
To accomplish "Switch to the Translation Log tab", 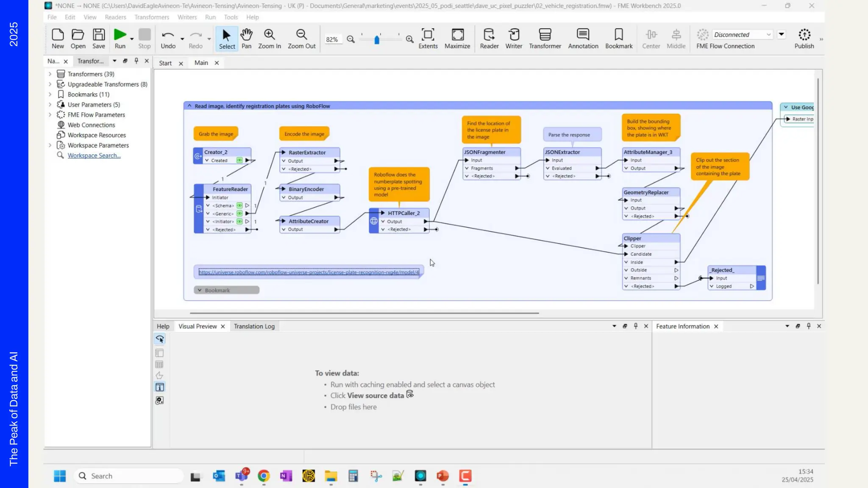I will [254, 326].
